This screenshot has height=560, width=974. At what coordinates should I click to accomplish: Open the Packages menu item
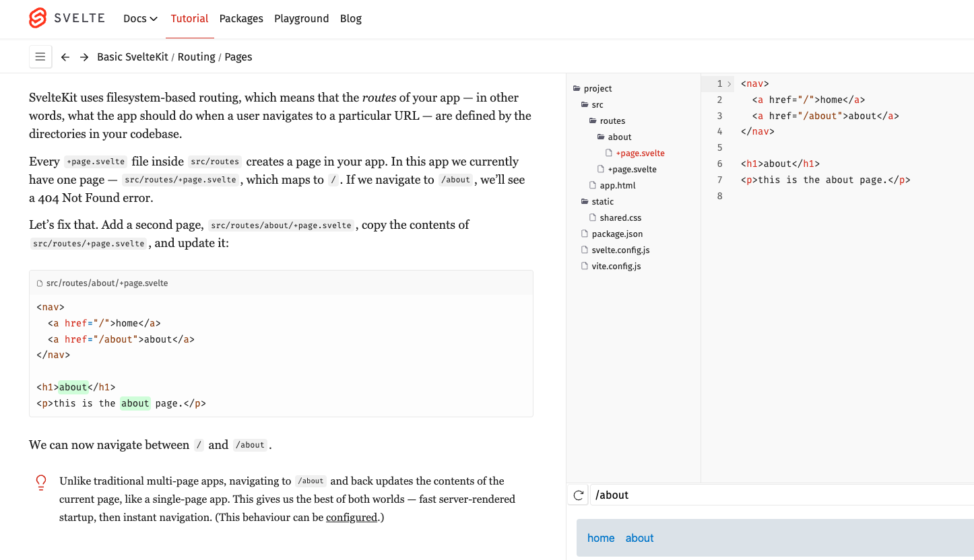click(x=241, y=19)
